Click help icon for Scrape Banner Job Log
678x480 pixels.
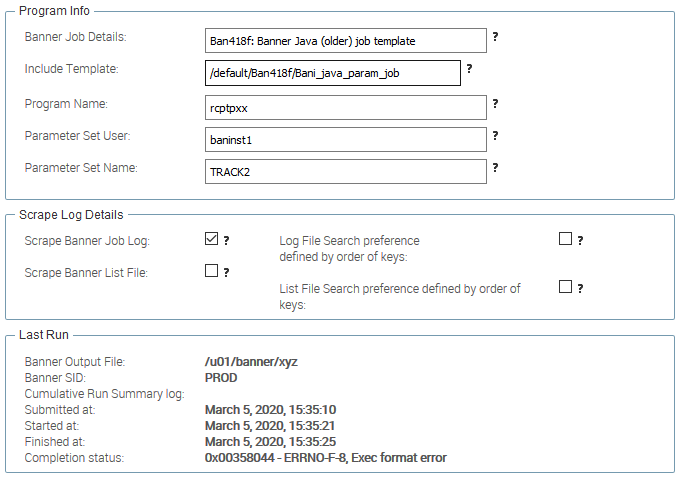(226, 240)
